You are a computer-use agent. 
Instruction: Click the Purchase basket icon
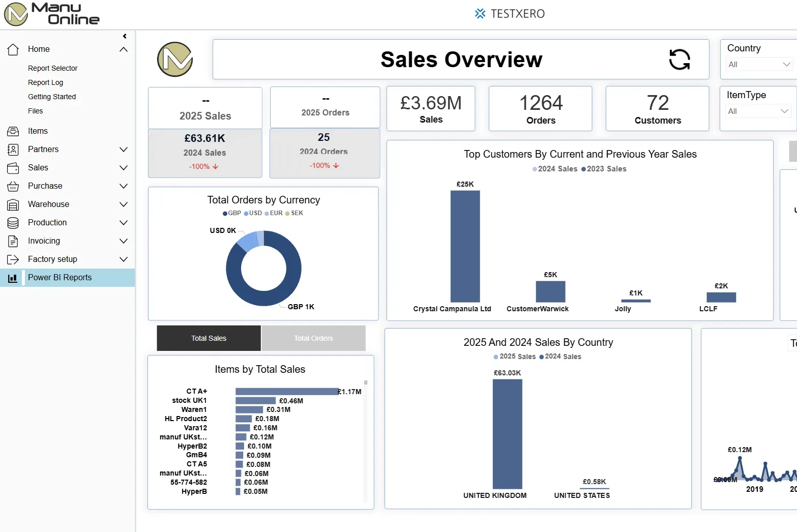[x=13, y=186]
